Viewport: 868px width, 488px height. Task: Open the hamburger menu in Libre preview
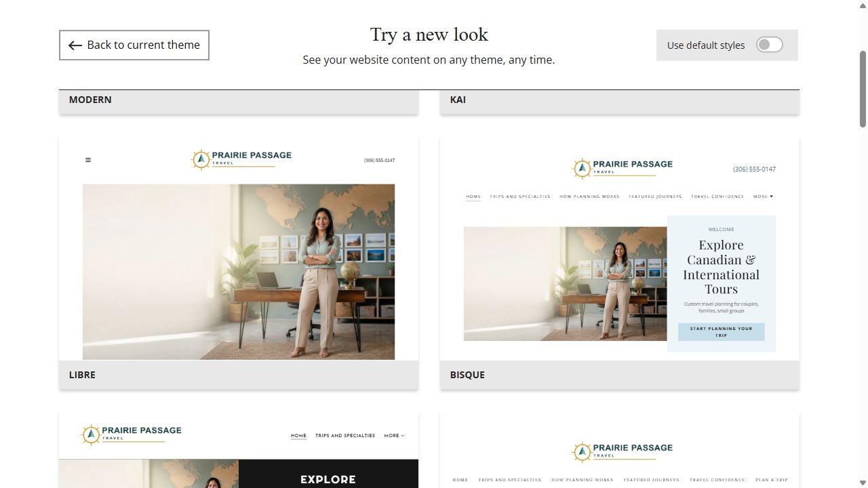[88, 160]
